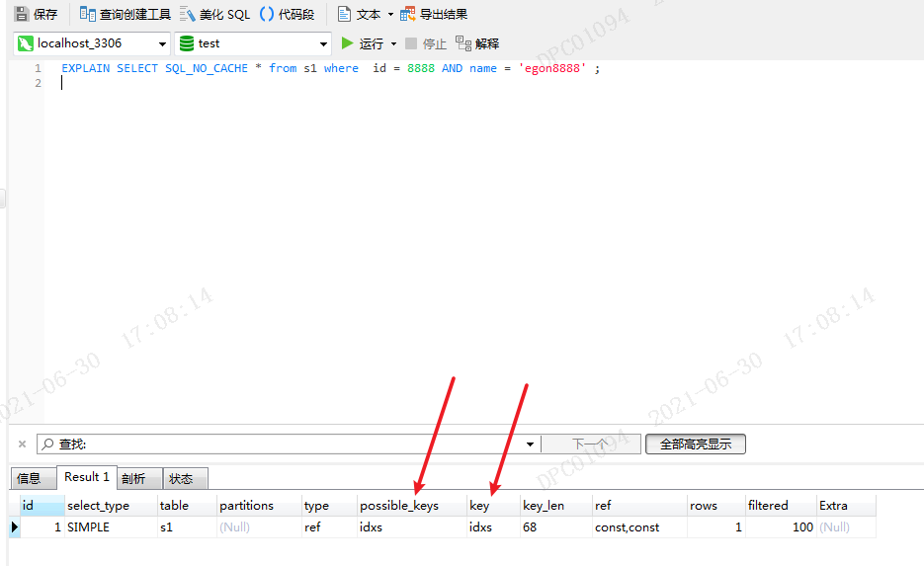
Task: Open the search history dropdown arrow
Action: [x=530, y=445]
